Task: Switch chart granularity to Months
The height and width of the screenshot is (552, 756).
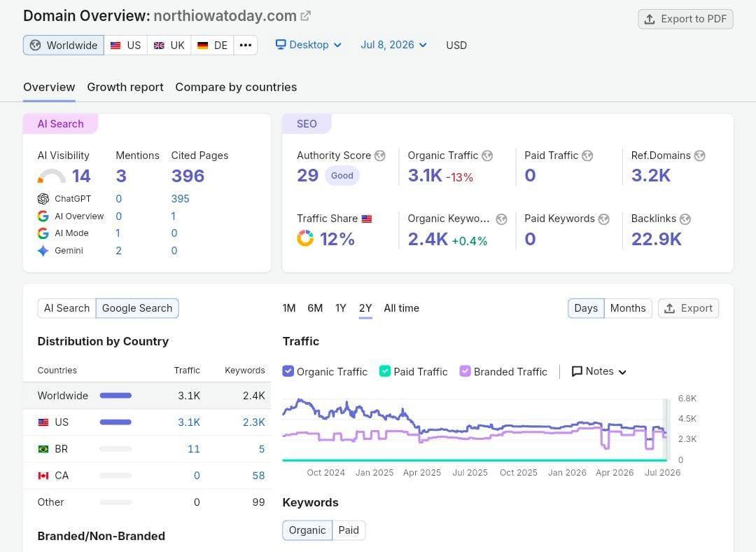Action: 628,308
